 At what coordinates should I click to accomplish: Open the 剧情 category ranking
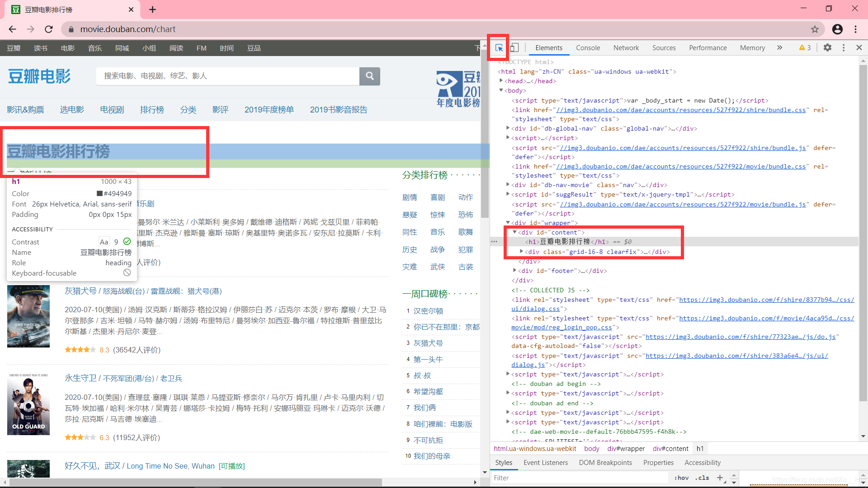[410, 197]
